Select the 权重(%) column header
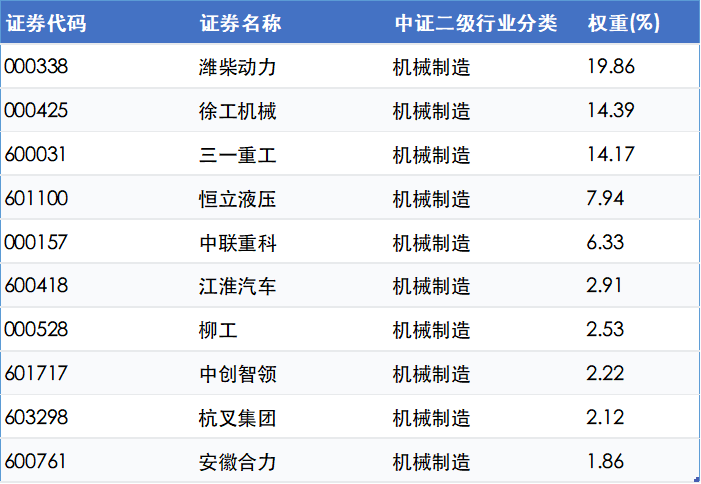Viewport: 701px width, 484px height. pos(624,23)
